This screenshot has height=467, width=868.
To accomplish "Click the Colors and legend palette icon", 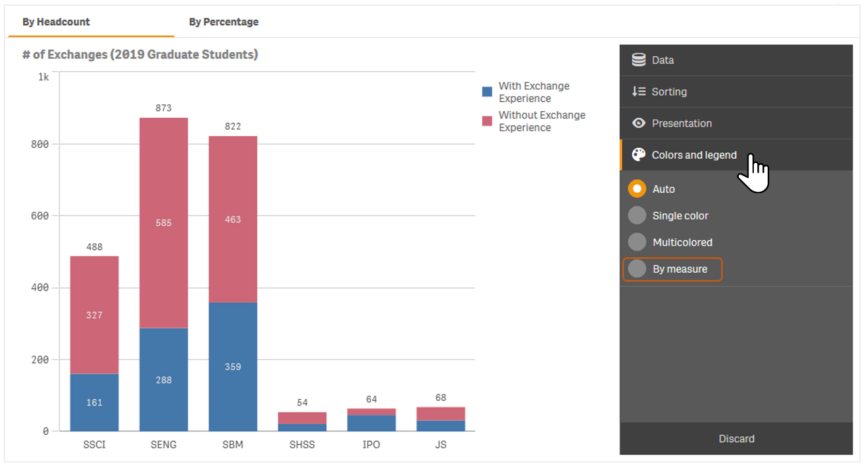I will point(639,154).
